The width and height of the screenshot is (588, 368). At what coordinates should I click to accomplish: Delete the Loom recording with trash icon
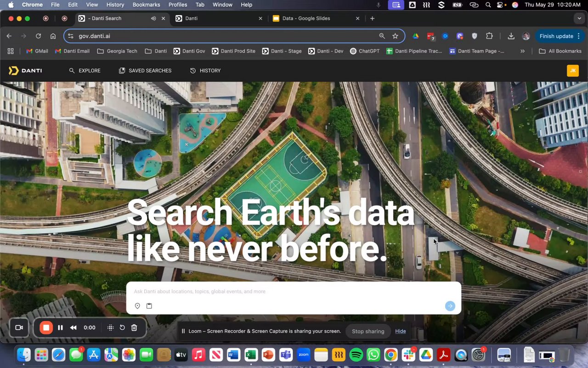[x=134, y=328]
